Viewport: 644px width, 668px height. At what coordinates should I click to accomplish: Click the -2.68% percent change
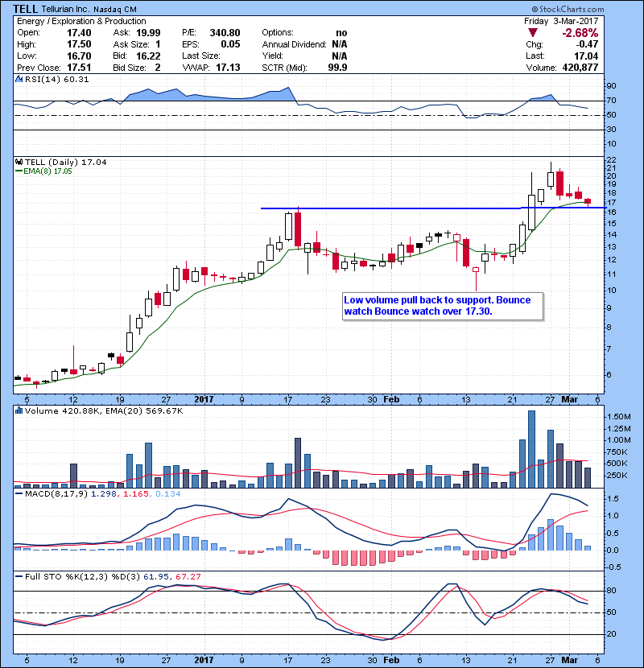580,33
